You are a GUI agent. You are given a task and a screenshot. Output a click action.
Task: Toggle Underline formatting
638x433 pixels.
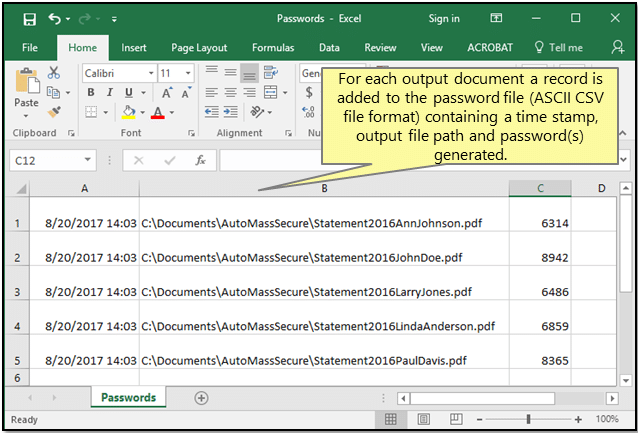tap(129, 93)
